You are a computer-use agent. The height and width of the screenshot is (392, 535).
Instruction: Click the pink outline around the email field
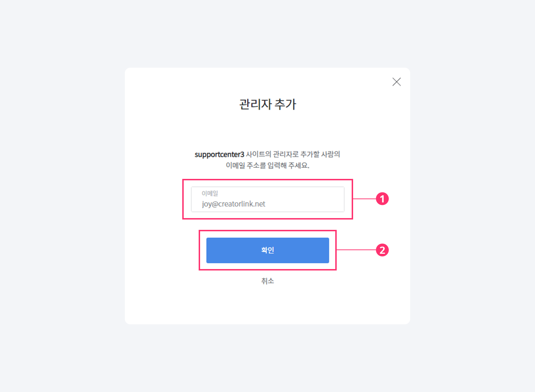[267, 180]
